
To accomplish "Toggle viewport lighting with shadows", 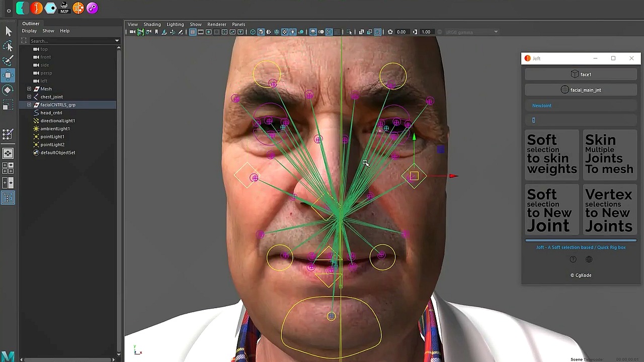I will tap(300, 32).
